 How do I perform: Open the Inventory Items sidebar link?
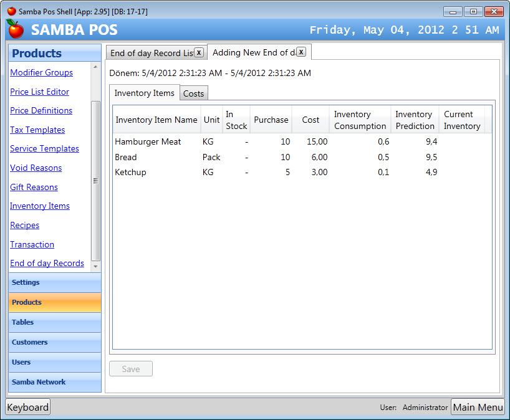[40, 206]
